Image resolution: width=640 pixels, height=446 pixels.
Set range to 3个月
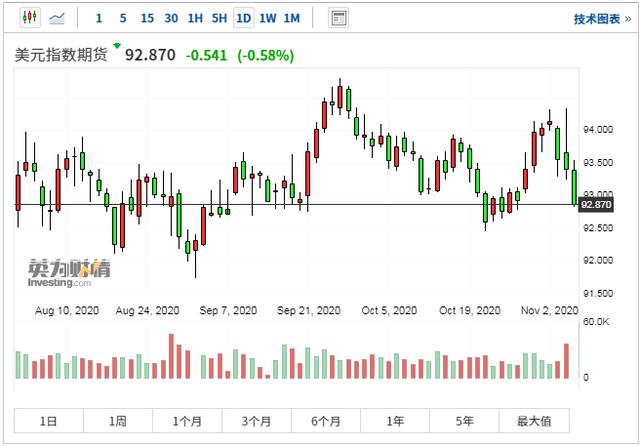(x=256, y=421)
